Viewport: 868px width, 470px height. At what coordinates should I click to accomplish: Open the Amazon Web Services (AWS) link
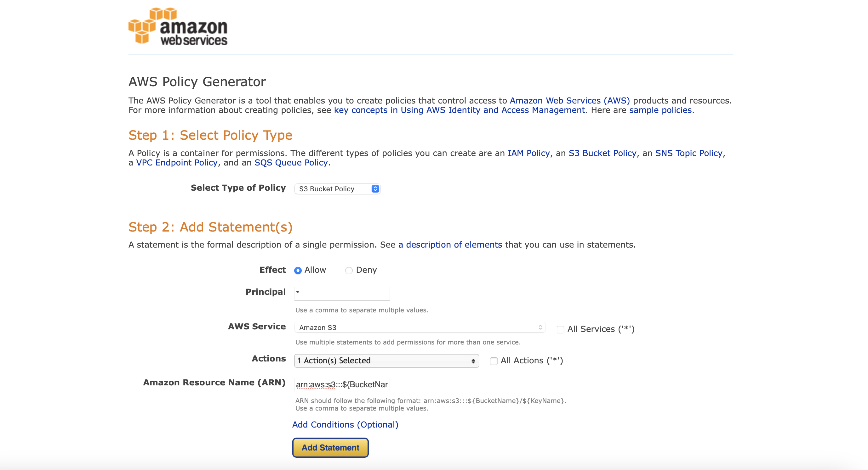tap(569, 101)
